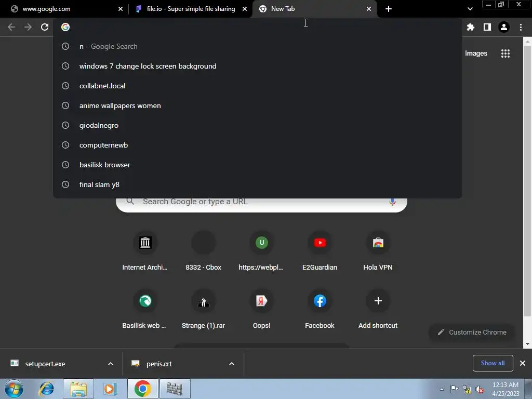Select the 'n - Google Search' suggestion
532x399 pixels.
coord(258,46)
